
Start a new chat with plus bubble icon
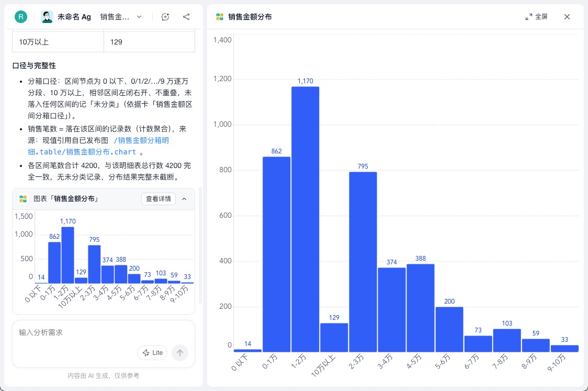[x=165, y=17]
